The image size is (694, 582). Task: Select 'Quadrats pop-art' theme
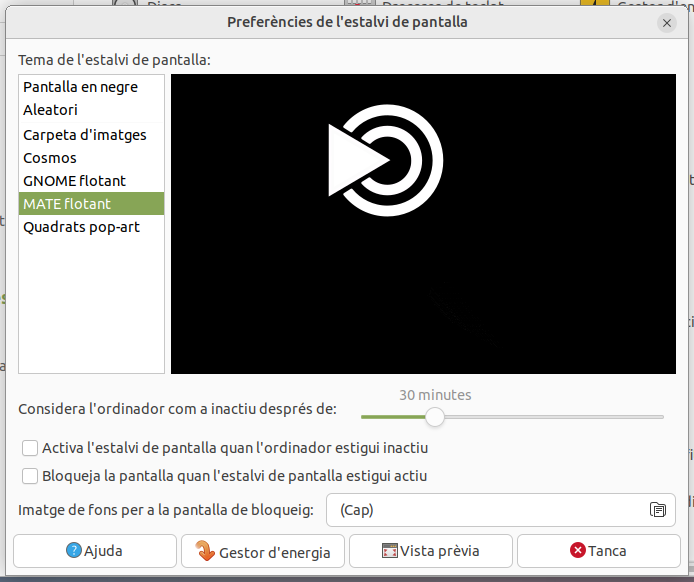pyautogui.click(x=82, y=227)
